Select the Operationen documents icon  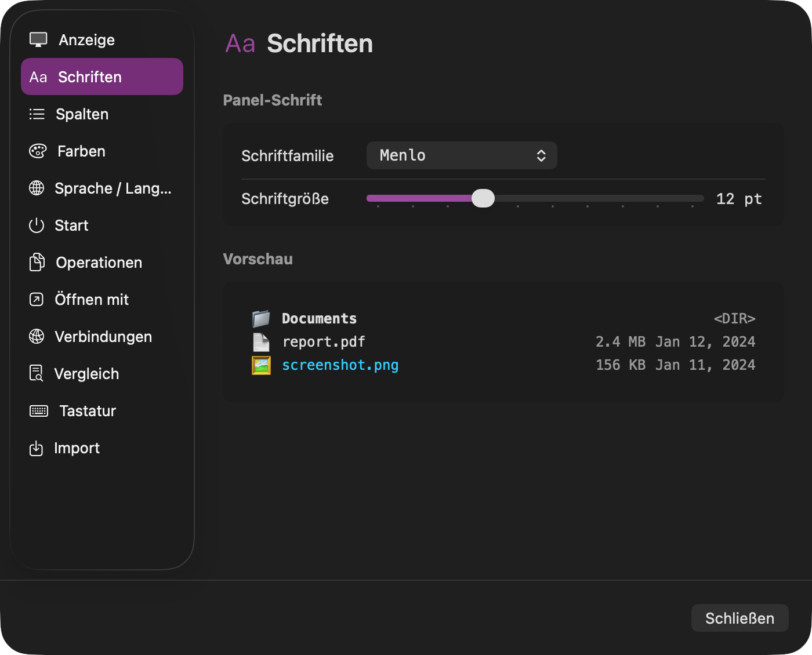click(x=37, y=262)
